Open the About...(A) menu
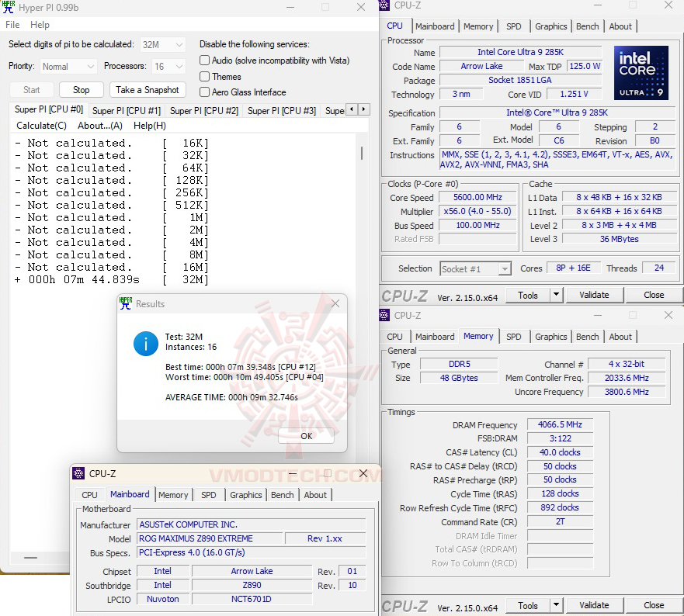 [100, 126]
